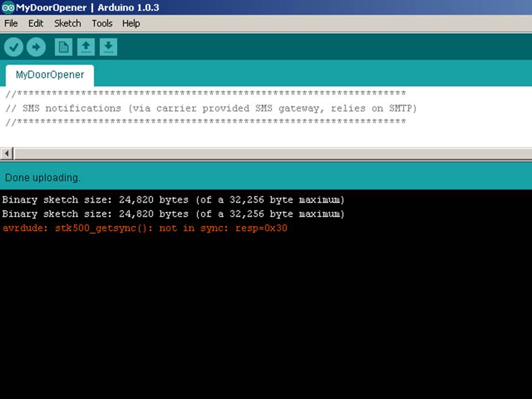Open the Tools menu
Viewport: 532px width, 399px height.
point(102,23)
